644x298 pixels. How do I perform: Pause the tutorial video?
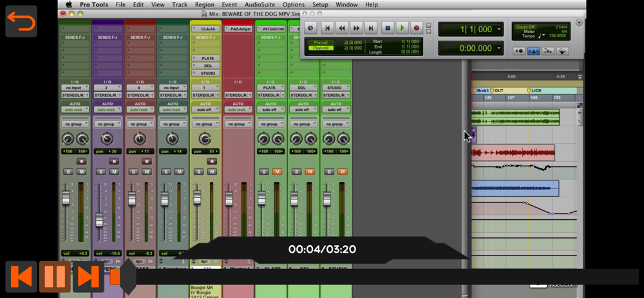click(55, 277)
